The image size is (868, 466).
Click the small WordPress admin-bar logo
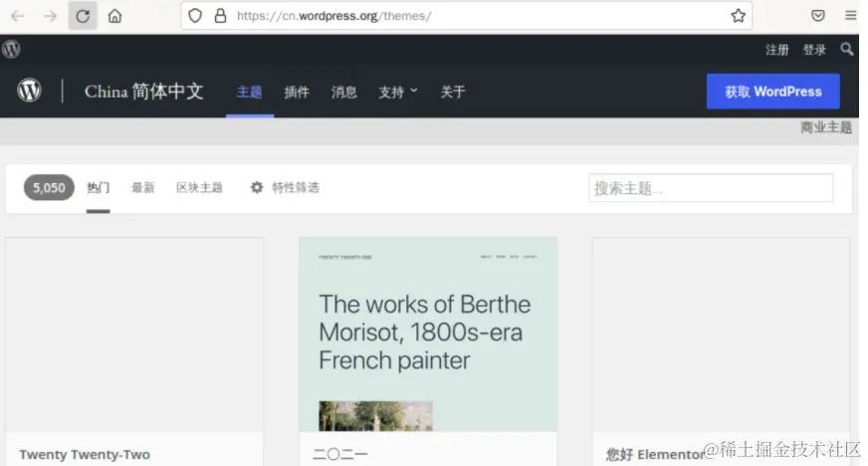click(11, 49)
